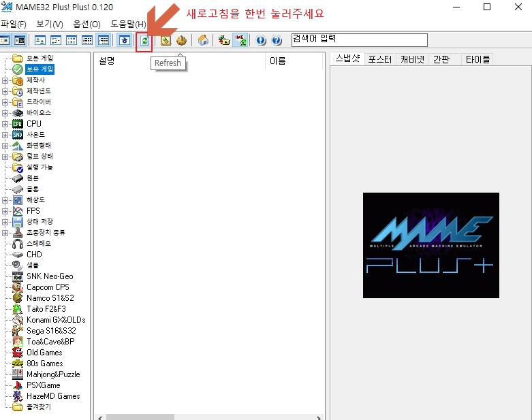Viewport: 532px width, 420px height.
Task: Expand the 상태 저장 tree folder
Action: click(x=5, y=222)
